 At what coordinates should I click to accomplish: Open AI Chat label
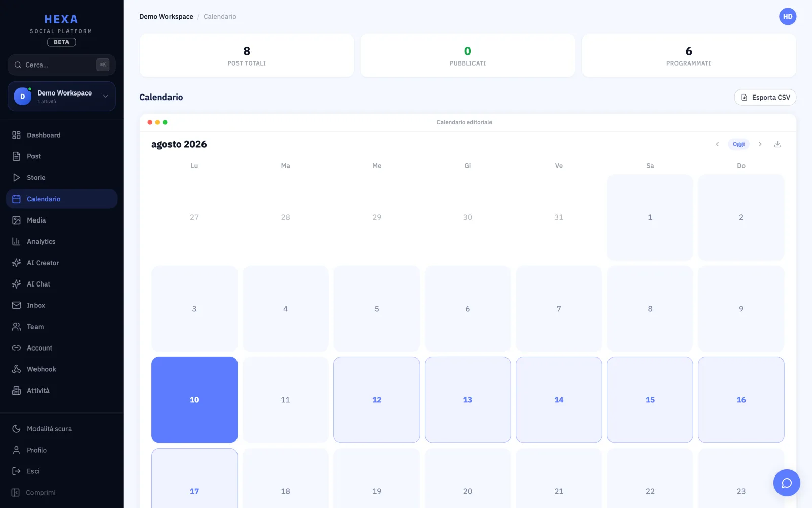tap(39, 284)
